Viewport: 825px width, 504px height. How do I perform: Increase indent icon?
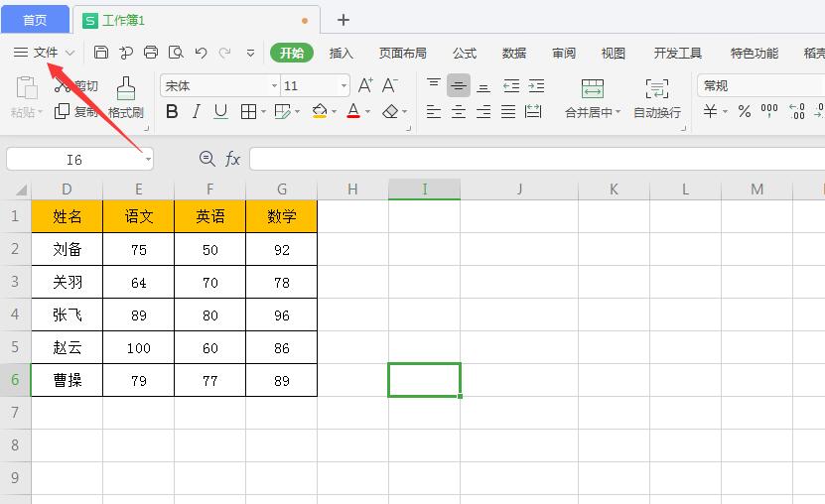[536, 85]
